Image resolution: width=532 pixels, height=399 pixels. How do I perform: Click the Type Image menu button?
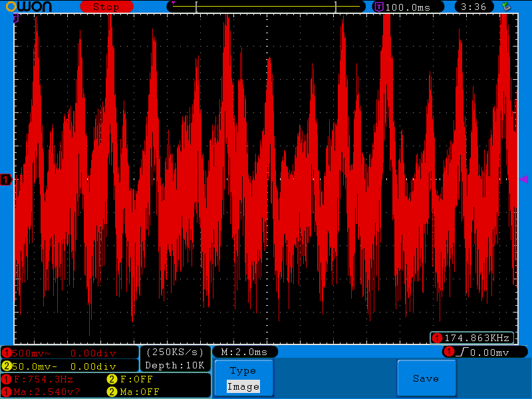click(243, 378)
